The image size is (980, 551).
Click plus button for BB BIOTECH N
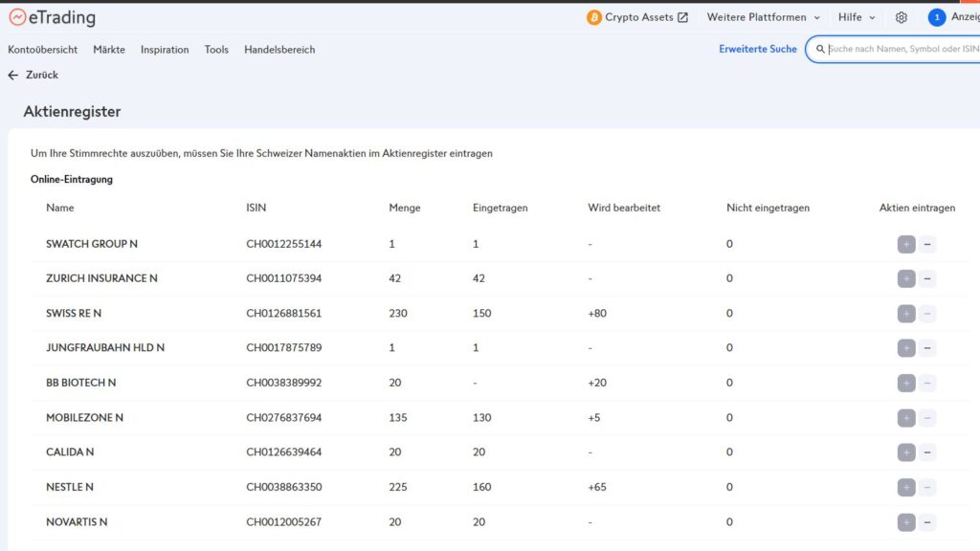click(906, 383)
